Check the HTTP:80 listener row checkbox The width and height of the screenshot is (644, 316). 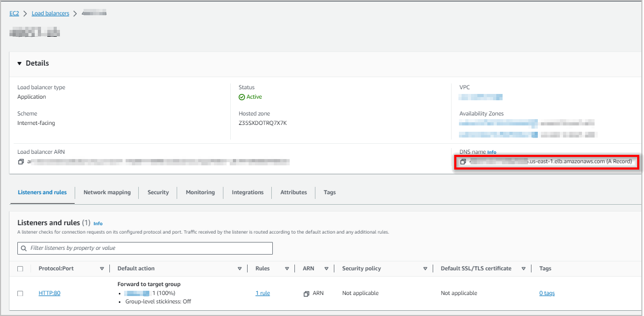[x=21, y=293]
